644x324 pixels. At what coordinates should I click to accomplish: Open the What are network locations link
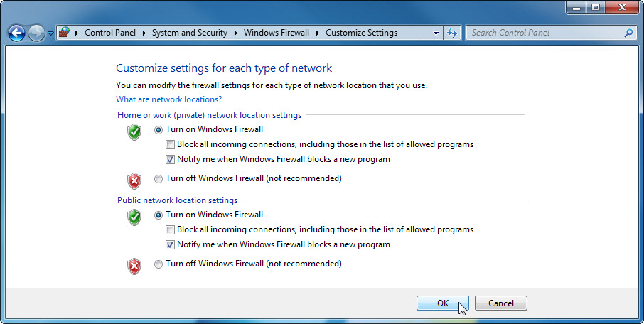click(168, 99)
